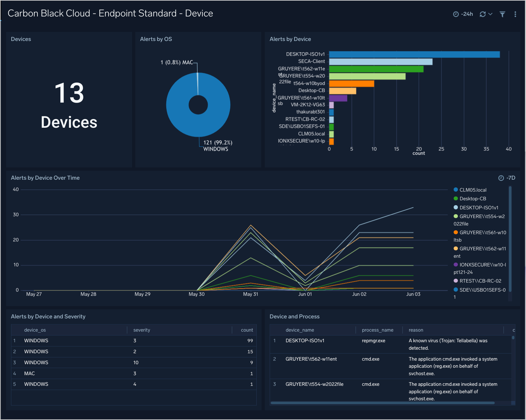
Task: Toggle the CLM05.local legend entry
Action: tap(473, 190)
